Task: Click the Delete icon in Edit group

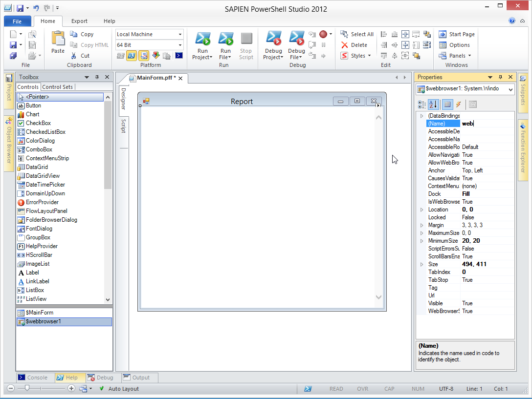Action: tap(345, 45)
